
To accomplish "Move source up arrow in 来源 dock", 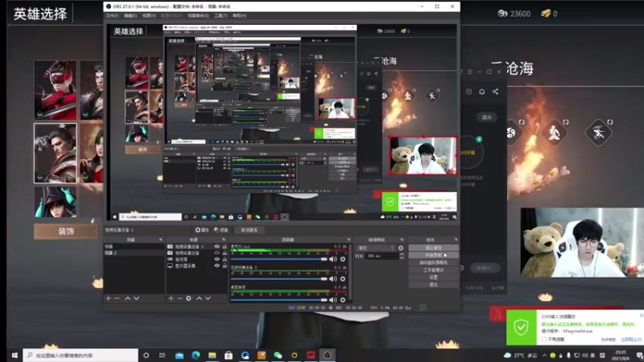I will tap(199, 298).
